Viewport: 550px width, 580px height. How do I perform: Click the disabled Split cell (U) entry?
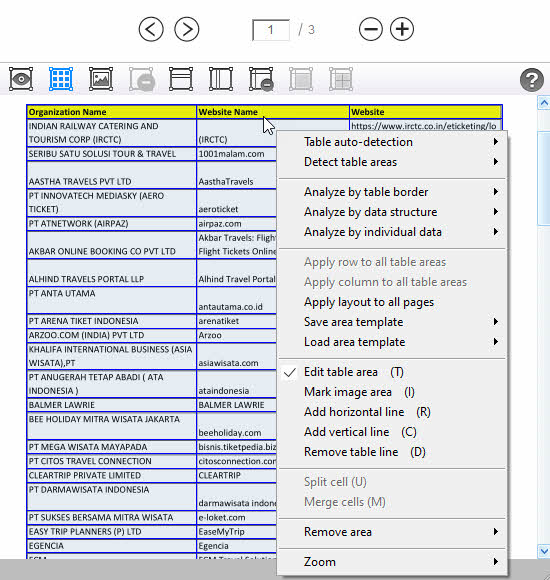[392, 482]
